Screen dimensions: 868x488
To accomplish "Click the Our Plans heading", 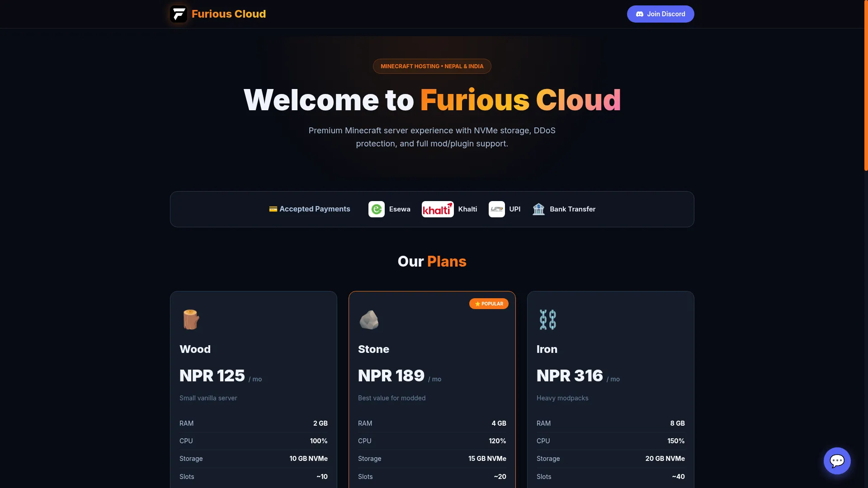I will pos(432,262).
